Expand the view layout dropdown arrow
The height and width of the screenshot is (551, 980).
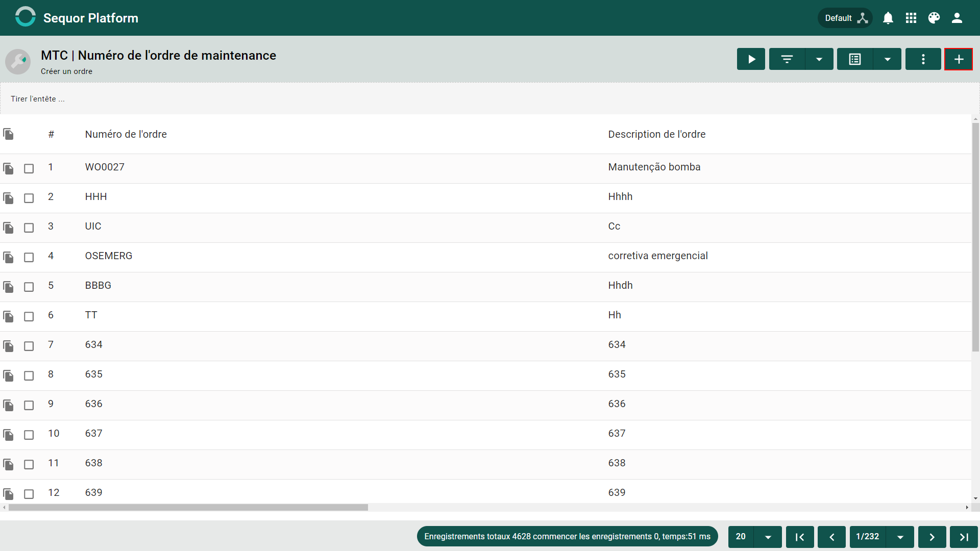(x=888, y=59)
